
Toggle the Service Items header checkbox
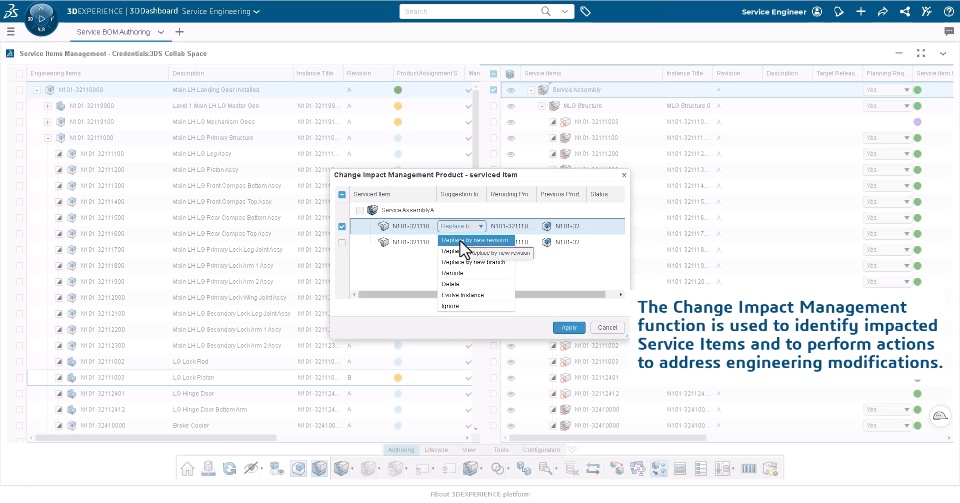[x=493, y=73]
